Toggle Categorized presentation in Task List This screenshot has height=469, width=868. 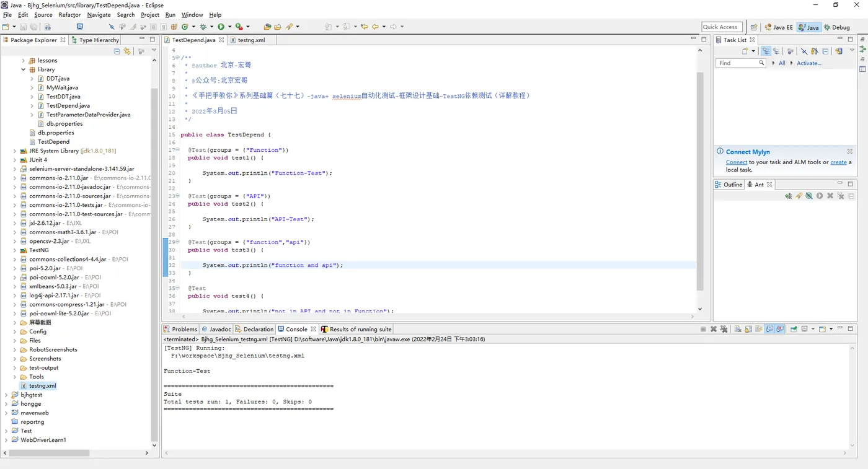[766, 51]
